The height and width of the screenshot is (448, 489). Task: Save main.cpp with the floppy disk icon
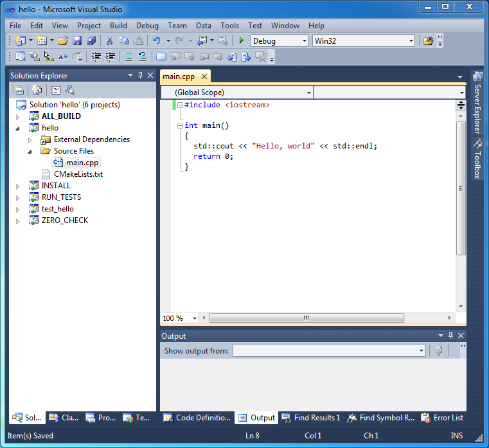coord(77,40)
